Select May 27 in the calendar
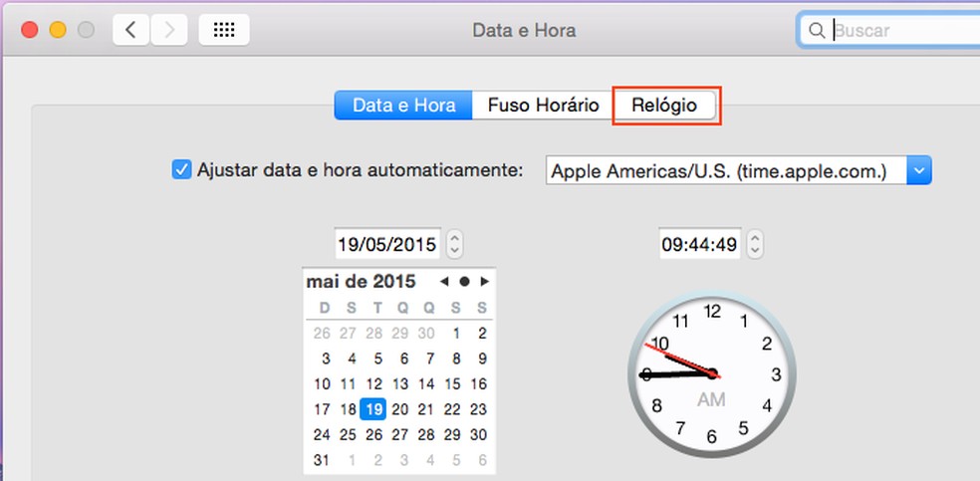This screenshot has width=980, height=481. point(400,435)
